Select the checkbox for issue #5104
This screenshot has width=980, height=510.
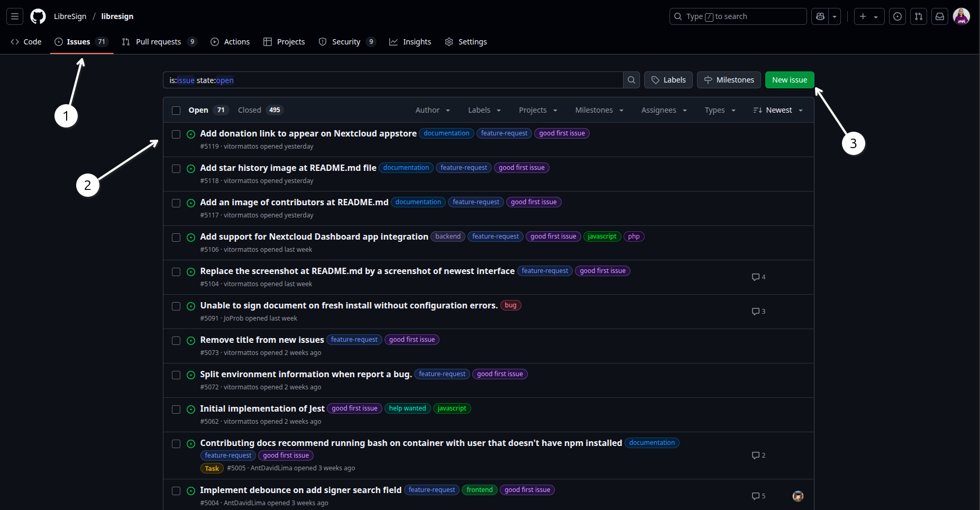pos(176,272)
